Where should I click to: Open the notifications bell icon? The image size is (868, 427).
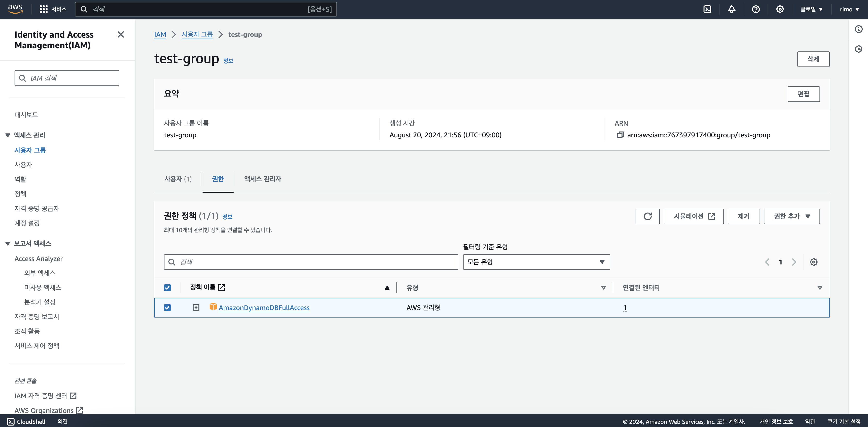click(731, 9)
